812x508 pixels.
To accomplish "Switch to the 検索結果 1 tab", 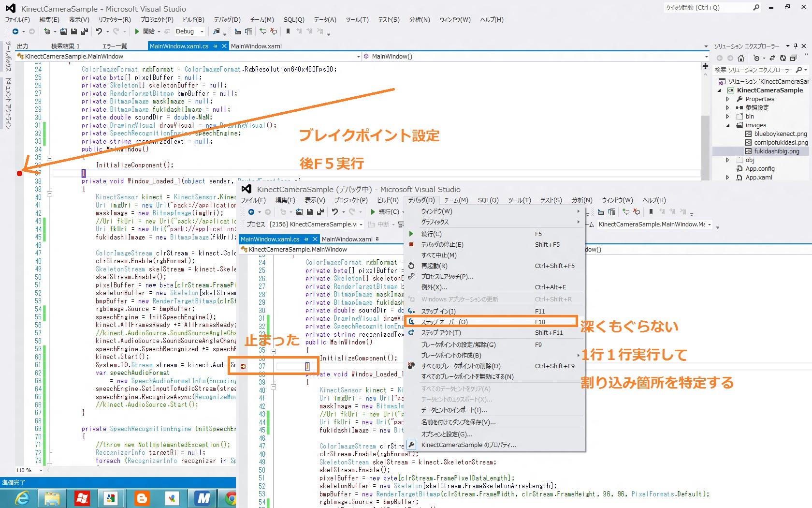I will pyautogui.click(x=65, y=46).
